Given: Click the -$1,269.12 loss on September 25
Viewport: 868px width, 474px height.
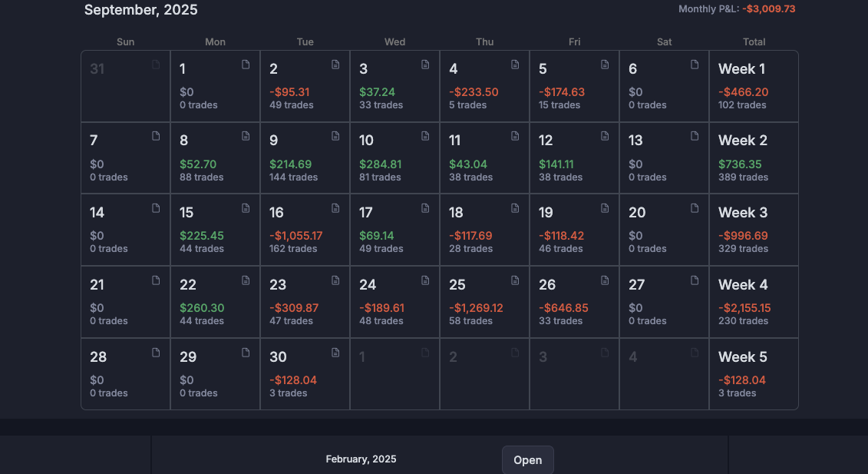Looking at the screenshot, I should pyautogui.click(x=476, y=308).
